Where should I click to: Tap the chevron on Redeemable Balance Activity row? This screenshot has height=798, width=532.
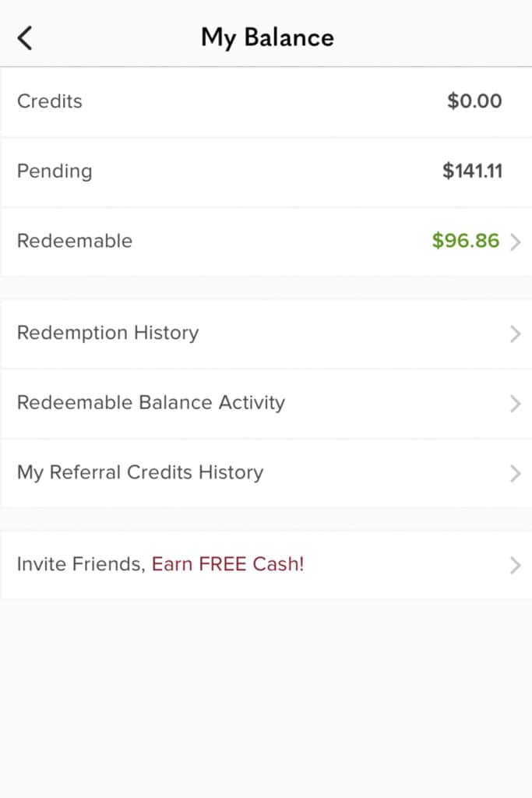pos(515,404)
